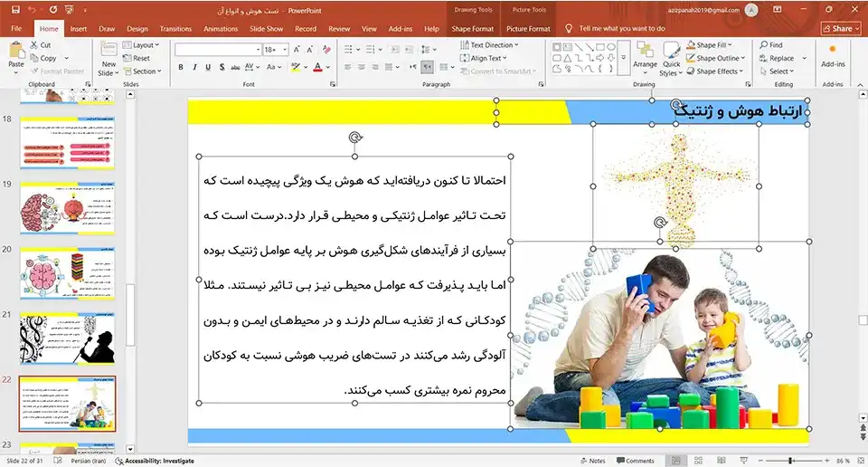Click Find magnifier in Editing group
Viewport: 868px width, 467px height.
771,45
